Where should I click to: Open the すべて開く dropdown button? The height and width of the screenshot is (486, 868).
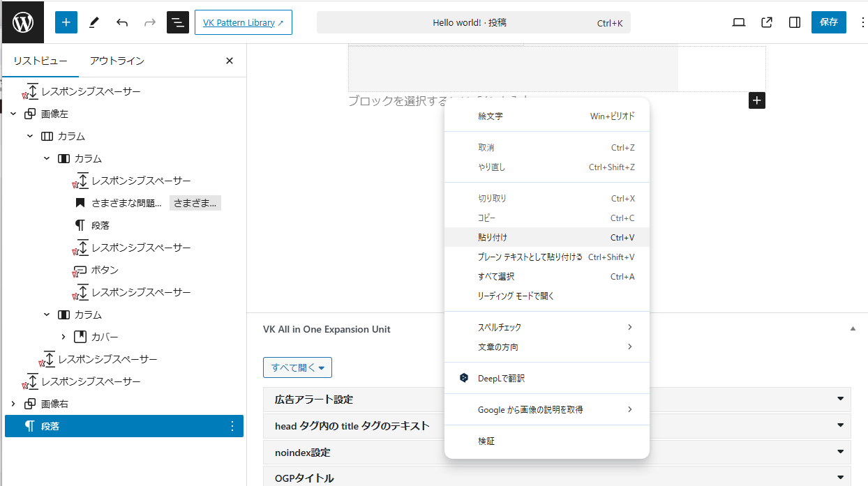click(x=297, y=367)
